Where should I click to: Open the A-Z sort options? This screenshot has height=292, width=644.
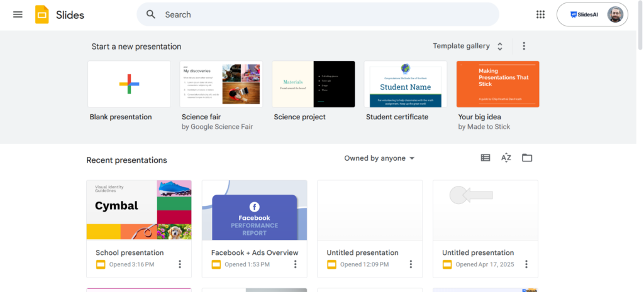coord(506,158)
